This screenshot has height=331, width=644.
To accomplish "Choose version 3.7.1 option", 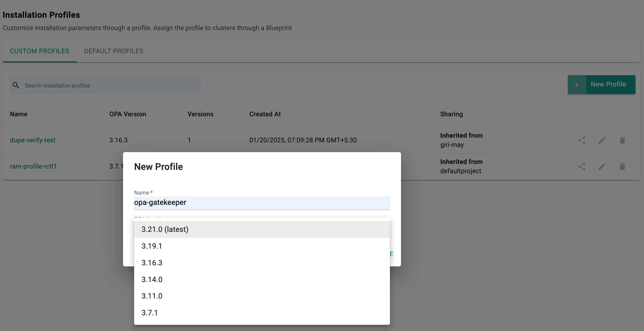I will coord(150,313).
